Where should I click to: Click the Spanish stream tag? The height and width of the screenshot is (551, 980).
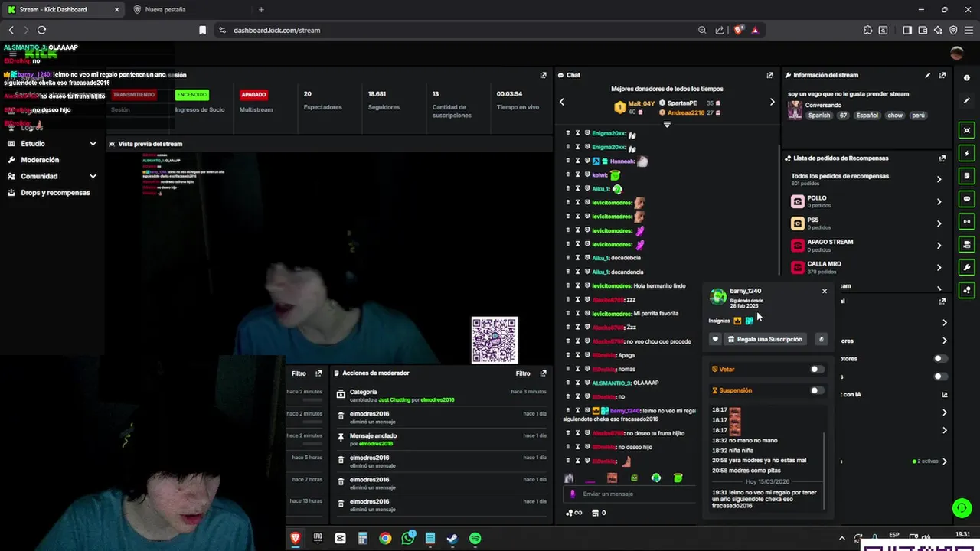point(819,116)
